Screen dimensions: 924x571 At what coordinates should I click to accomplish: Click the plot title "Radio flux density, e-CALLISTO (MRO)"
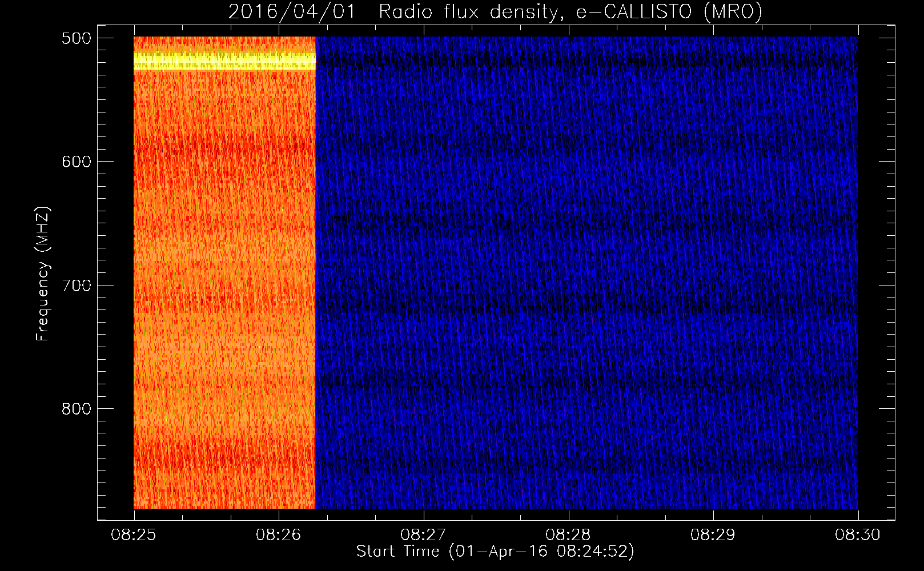tap(570, 11)
